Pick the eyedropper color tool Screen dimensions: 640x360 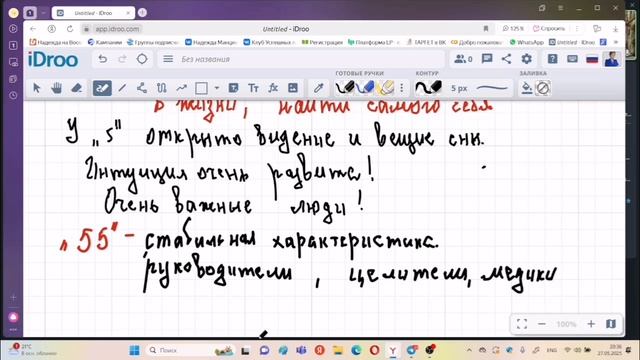click(318, 88)
